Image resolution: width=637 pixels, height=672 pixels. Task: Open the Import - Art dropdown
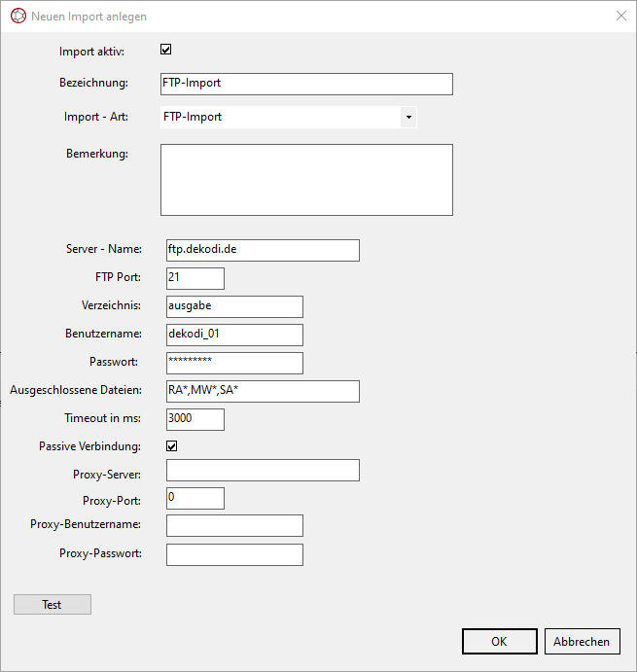click(x=408, y=118)
